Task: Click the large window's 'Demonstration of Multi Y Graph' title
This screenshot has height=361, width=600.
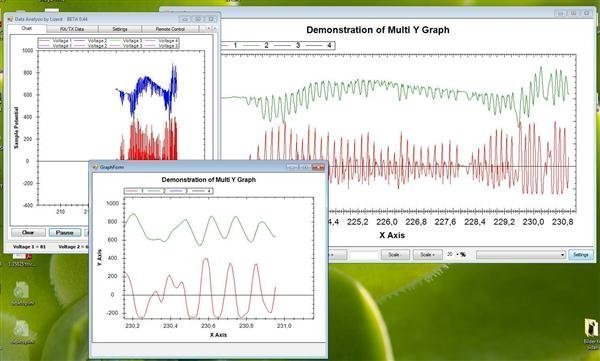Action: [x=378, y=30]
